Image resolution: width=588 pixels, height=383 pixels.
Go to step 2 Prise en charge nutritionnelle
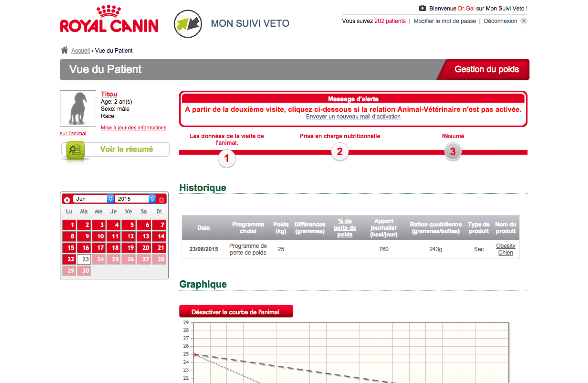(x=340, y=152)
